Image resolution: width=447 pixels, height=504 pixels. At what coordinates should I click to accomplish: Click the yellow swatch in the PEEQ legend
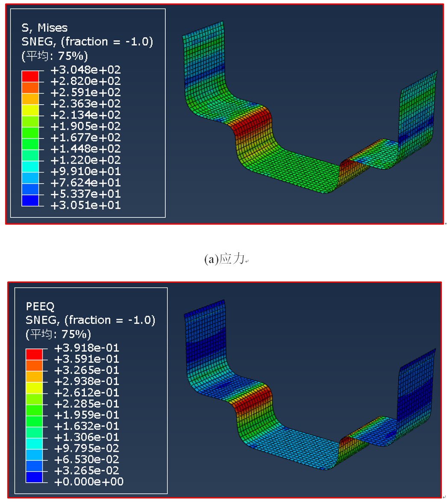coord(34,387)
